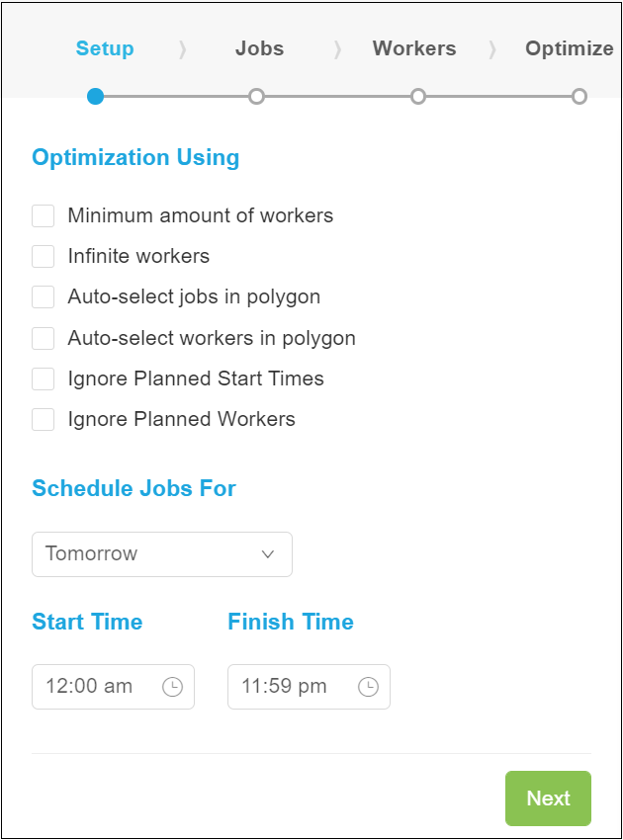Select the Workers step label
623x840 pixels.
[414, 47]
